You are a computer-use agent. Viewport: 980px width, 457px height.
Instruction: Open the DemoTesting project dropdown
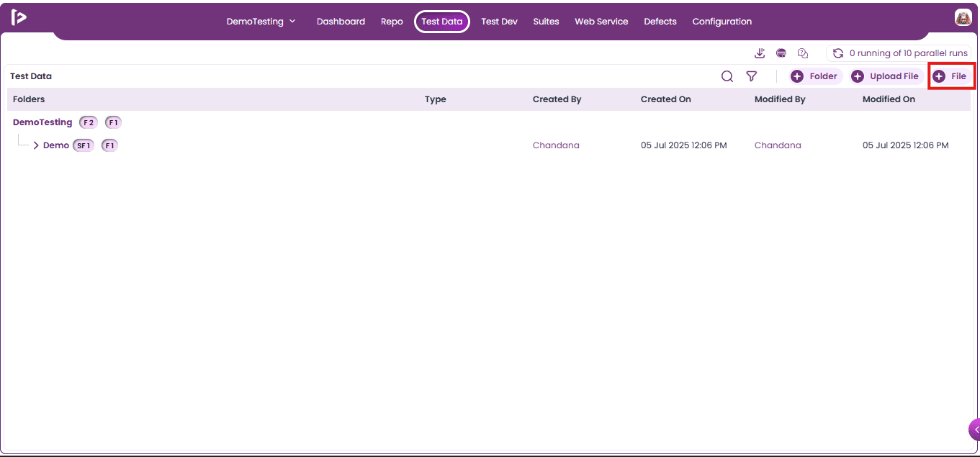pos(261,22)
